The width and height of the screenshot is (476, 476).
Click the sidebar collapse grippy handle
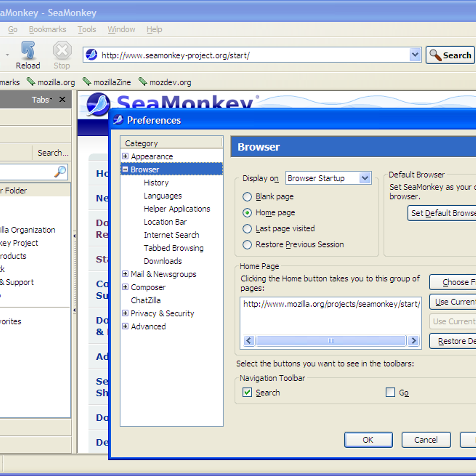click(x=74, y=273)
